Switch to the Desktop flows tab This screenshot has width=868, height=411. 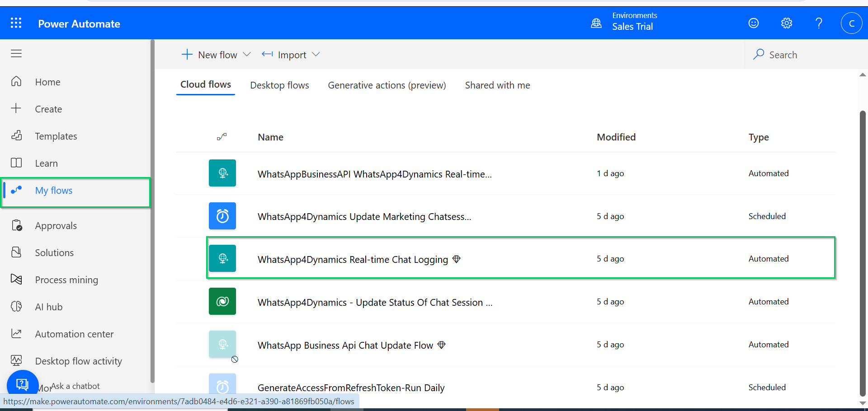[x=279, y=85]
